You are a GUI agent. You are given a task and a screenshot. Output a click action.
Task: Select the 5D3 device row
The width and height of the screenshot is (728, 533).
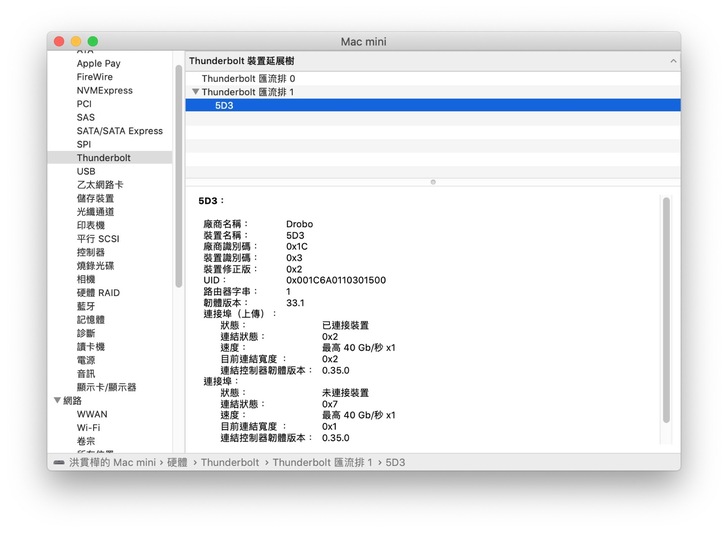click(224, 105)
